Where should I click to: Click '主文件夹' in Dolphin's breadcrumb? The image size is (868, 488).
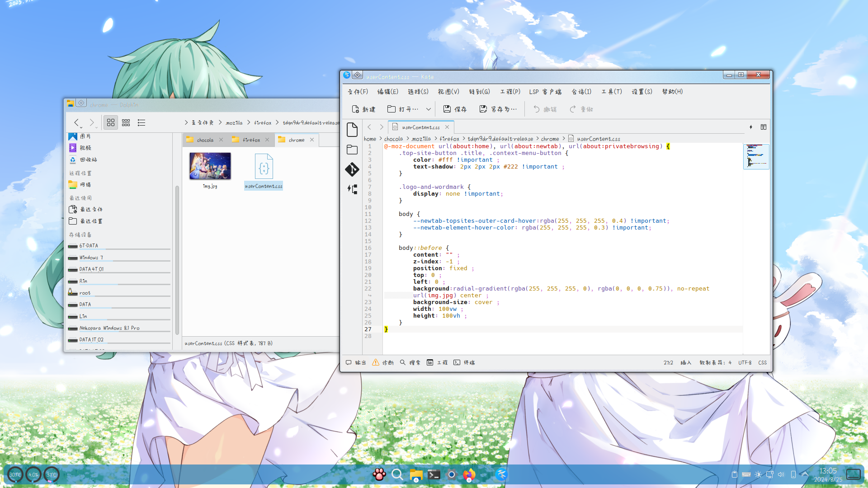pos(202,122)
